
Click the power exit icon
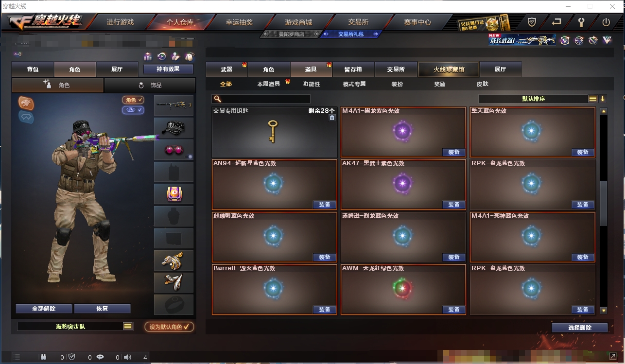click(x=606, y=22)
